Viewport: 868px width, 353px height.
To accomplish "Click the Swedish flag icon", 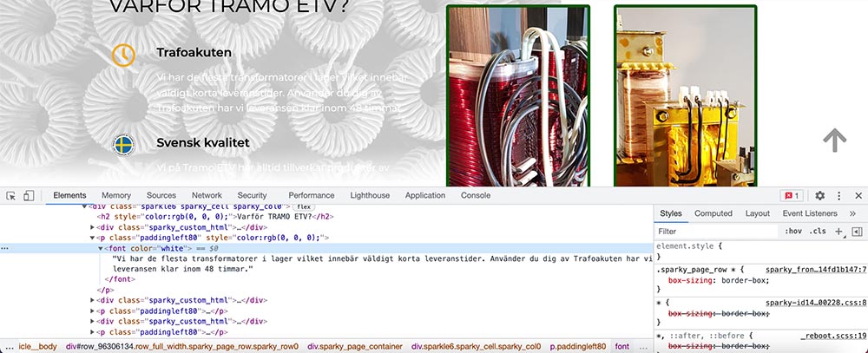I will click(x=123, y=146).
